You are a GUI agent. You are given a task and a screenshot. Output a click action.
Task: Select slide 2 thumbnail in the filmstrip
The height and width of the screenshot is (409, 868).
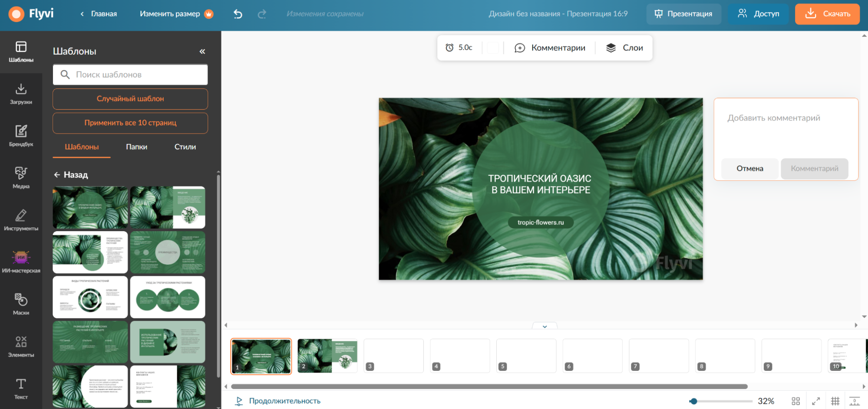point(327,356)
